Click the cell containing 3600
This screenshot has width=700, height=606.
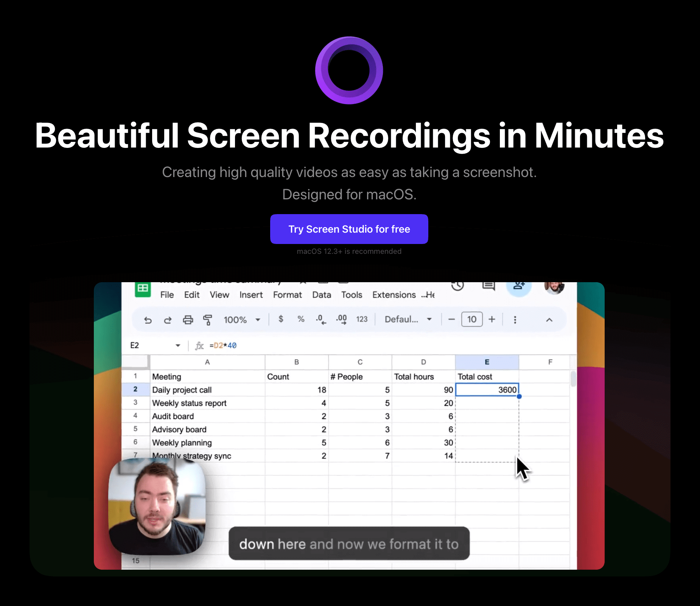pyautogui.click(x=487, y=390)
